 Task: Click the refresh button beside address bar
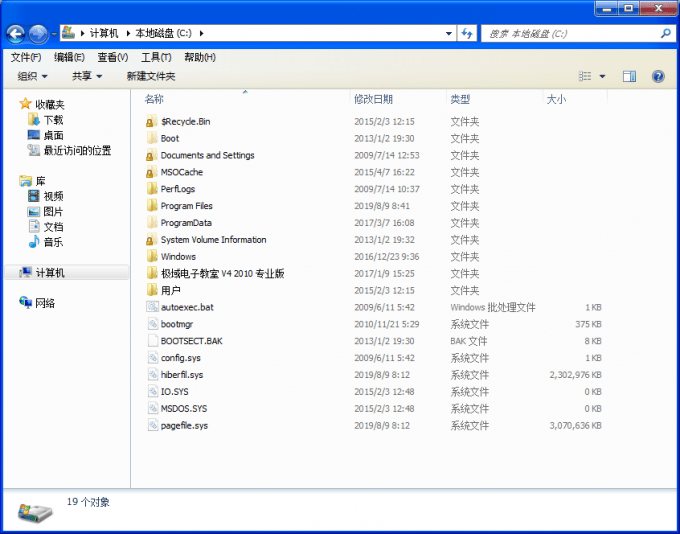click(x=467, y=34)
